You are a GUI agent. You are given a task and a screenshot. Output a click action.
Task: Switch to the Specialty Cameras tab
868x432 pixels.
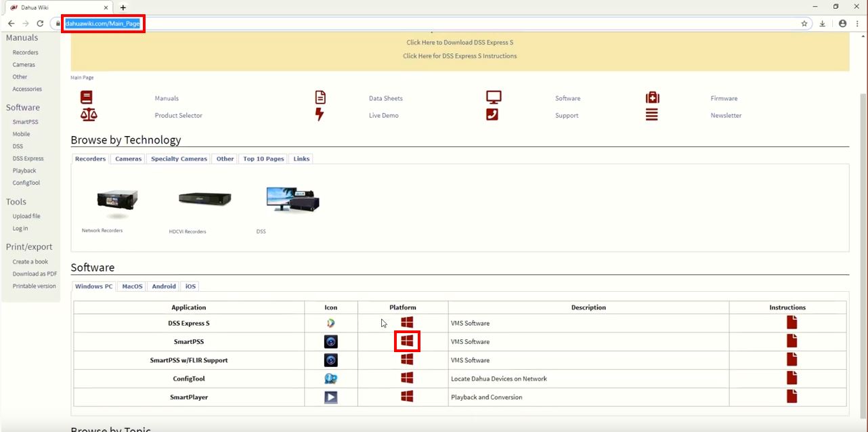(x=179, y=158)
